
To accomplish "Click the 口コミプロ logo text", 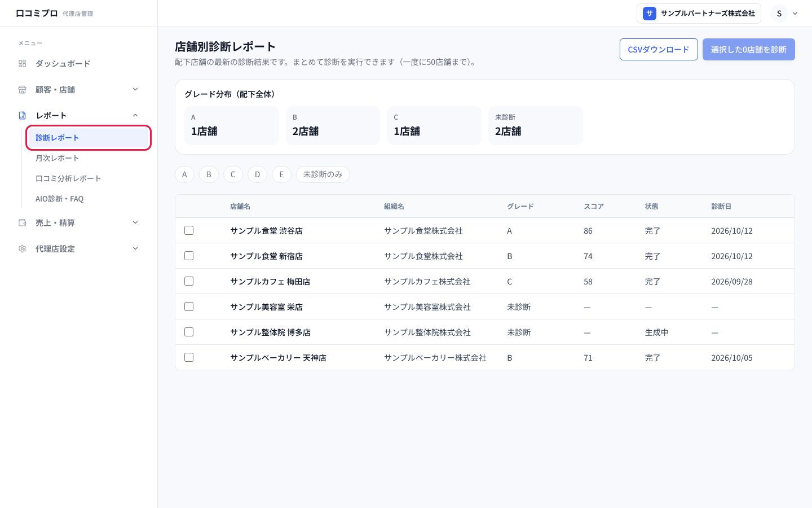I will 37,13.
